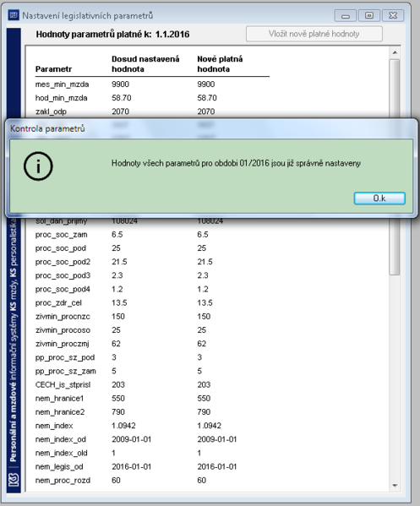Click the proc_zdr_cel parameter

tap(58, 302)
